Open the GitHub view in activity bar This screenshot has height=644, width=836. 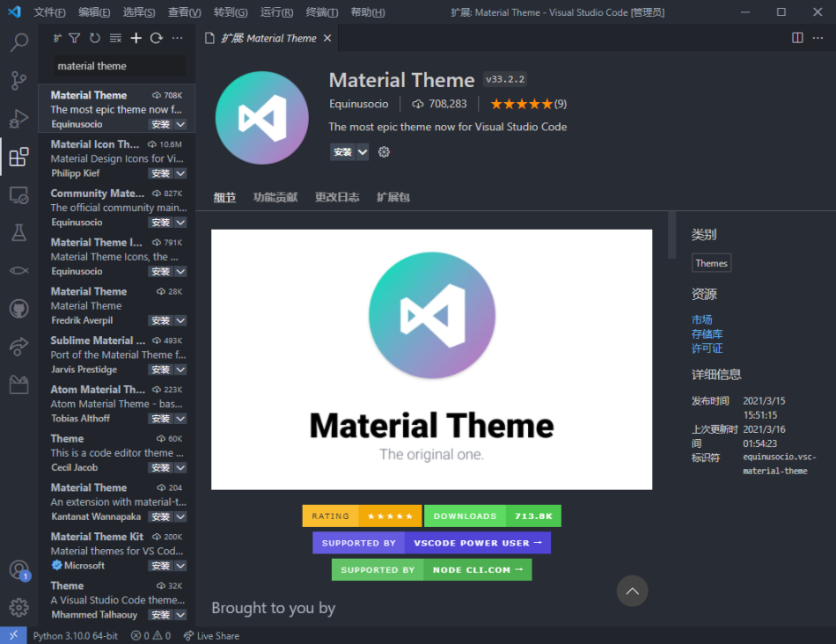click(x=19, y=309)
